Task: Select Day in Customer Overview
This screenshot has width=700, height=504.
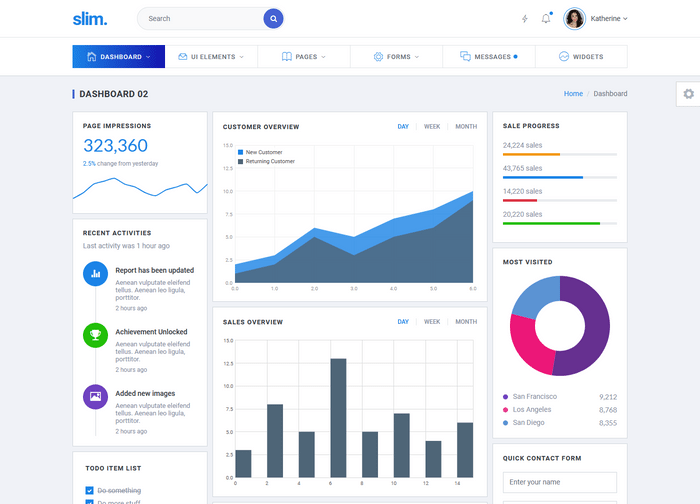Action: pos(403,127)
